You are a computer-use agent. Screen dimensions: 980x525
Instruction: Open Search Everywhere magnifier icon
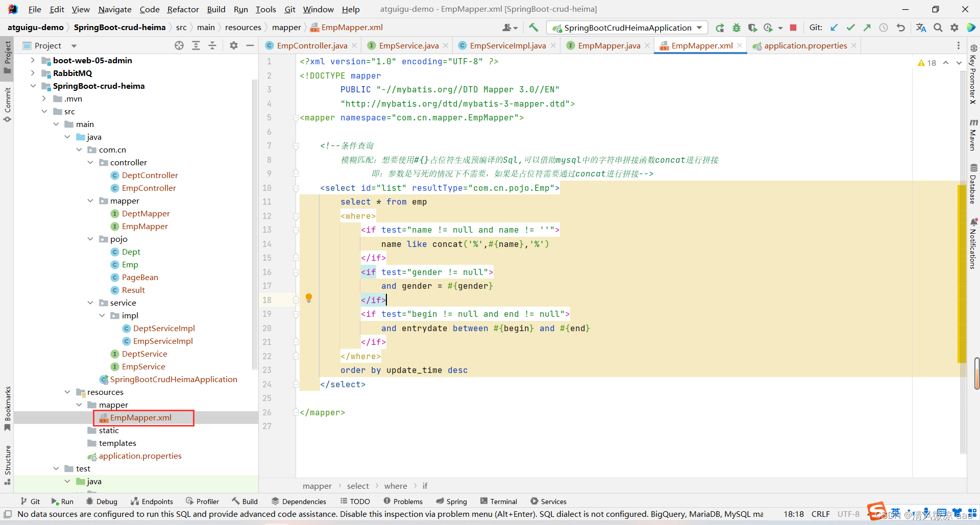tap(938, 28)
